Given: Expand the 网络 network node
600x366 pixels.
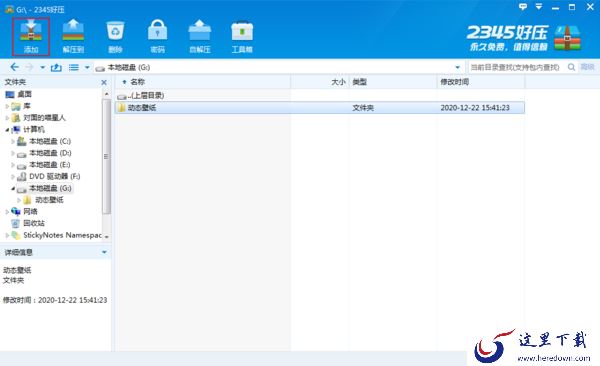Looking at the screenshot, I should click(x=7, y=212).
